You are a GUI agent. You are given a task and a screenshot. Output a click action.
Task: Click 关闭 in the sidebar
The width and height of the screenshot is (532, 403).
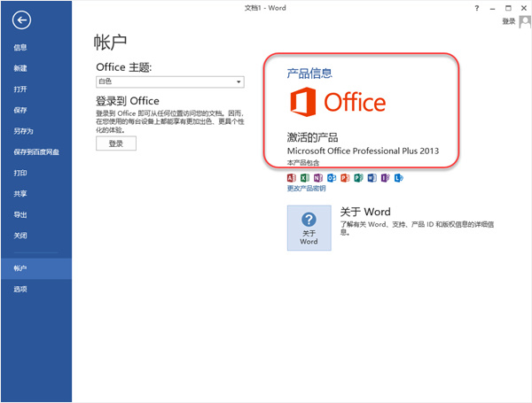(x=20, y=236)
